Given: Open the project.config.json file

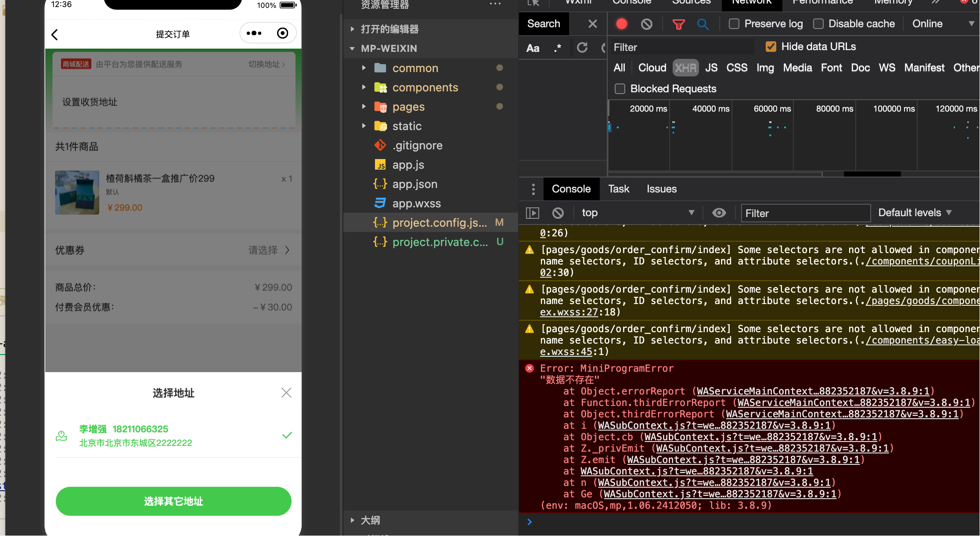Looking at the screenshot, I should click(430, 223).
